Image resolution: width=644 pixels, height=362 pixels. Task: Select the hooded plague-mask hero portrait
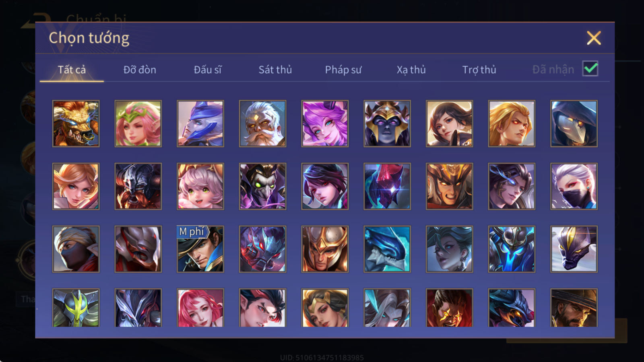point(574,123)
